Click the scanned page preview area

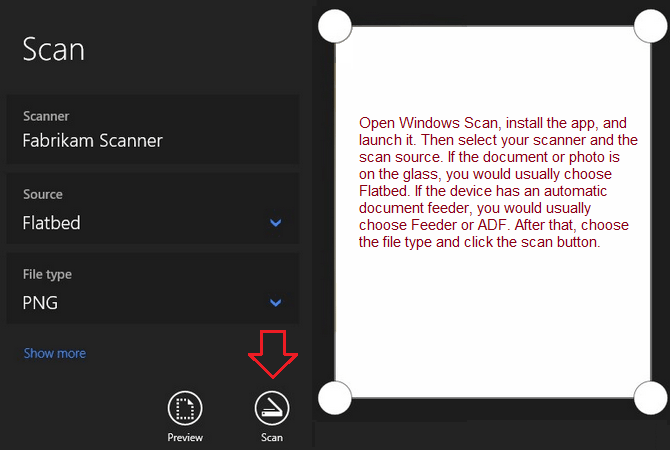click(x=493, y=212)
